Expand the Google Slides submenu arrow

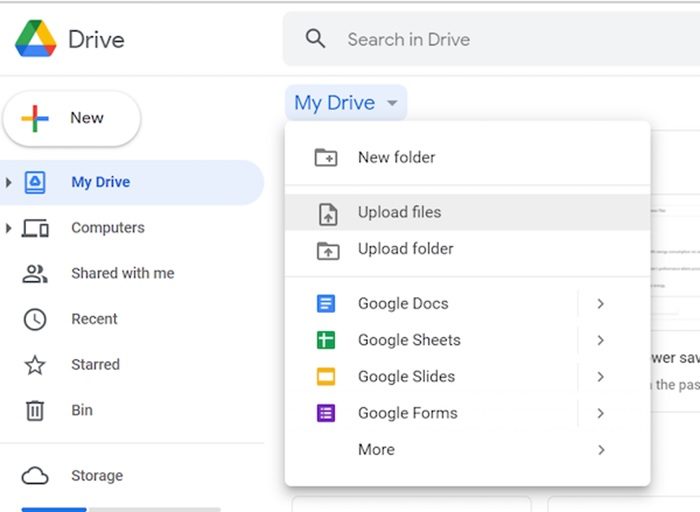tap(600, 377)
